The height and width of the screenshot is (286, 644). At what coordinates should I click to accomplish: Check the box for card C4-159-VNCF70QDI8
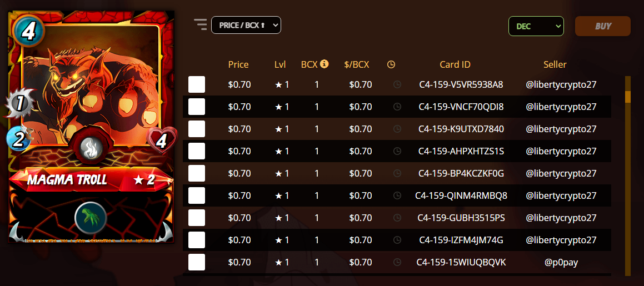click(x=197, y=107)
